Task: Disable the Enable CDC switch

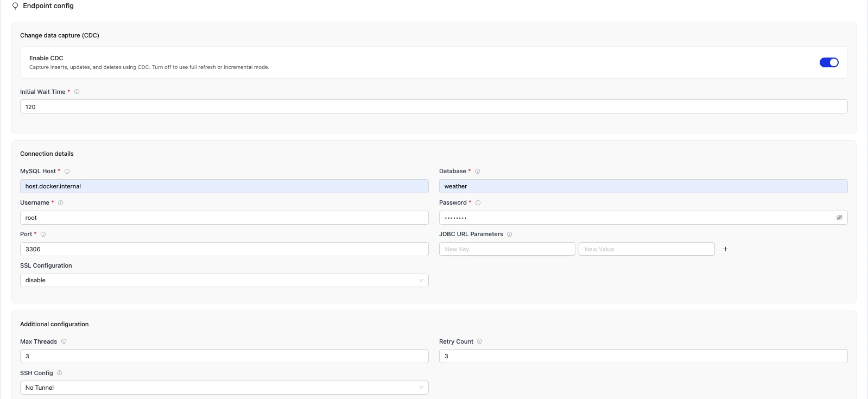Action: (x=829, y=62)
